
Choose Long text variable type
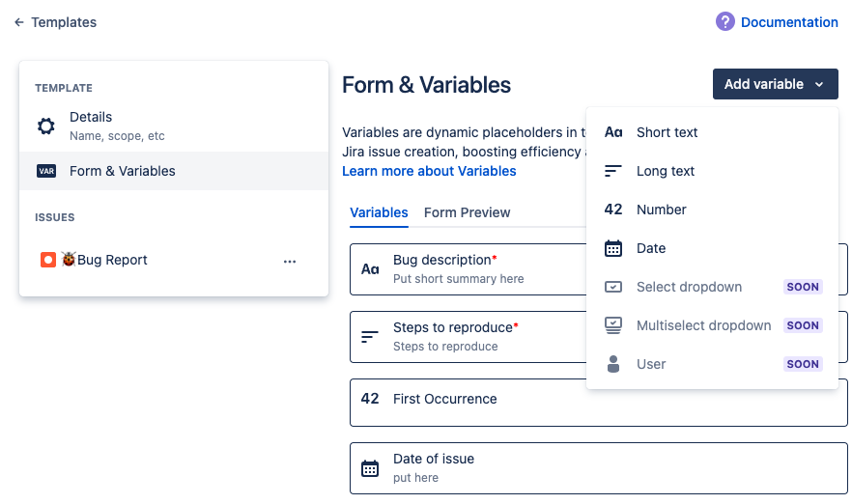click(x=666, y=171)
